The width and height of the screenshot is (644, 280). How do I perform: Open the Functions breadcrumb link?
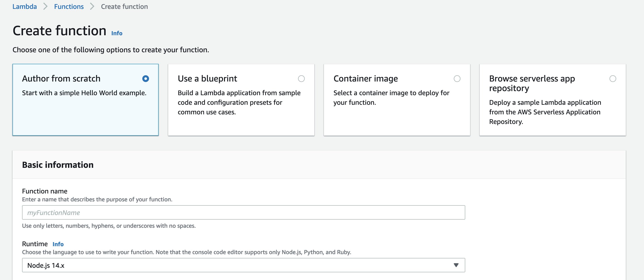[x=69, y=6]
